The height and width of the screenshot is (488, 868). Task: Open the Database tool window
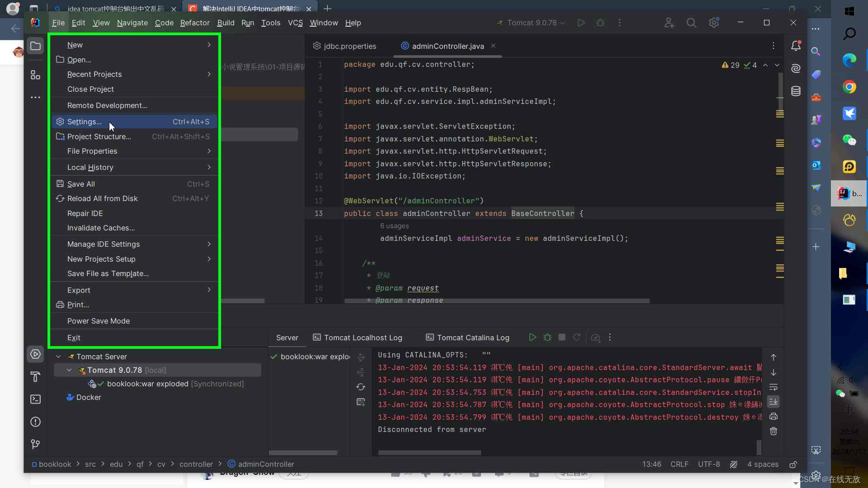797,91
